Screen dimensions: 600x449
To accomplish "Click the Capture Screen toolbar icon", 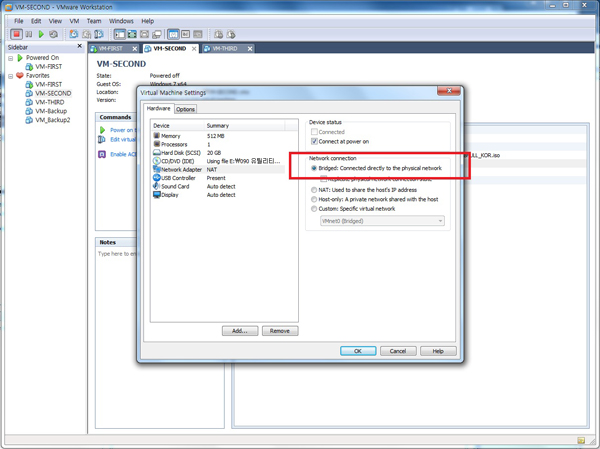I will 218,34.
